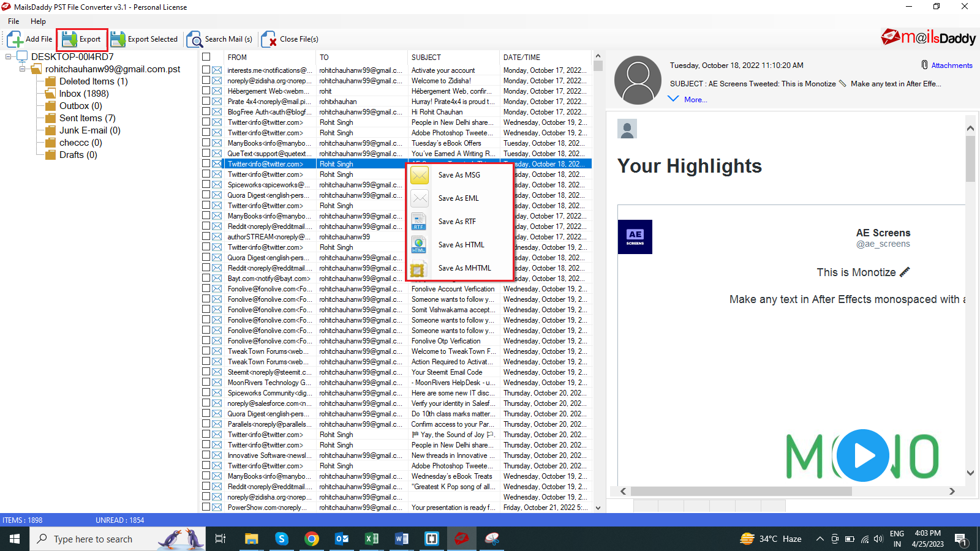Screen dimensions: 980x551
Task: Check the noreply@zidisha.org Welcome to Zidisha row
Action: click(206, 81)
